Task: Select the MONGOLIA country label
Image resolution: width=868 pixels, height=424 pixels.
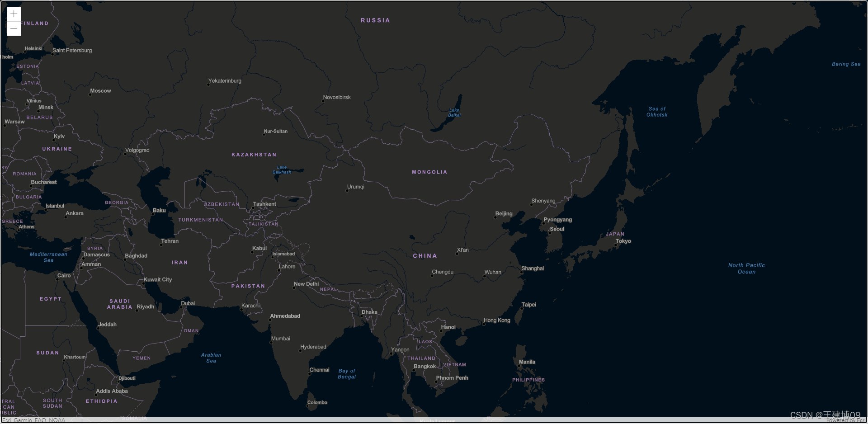Action: (x=429, y=172)
